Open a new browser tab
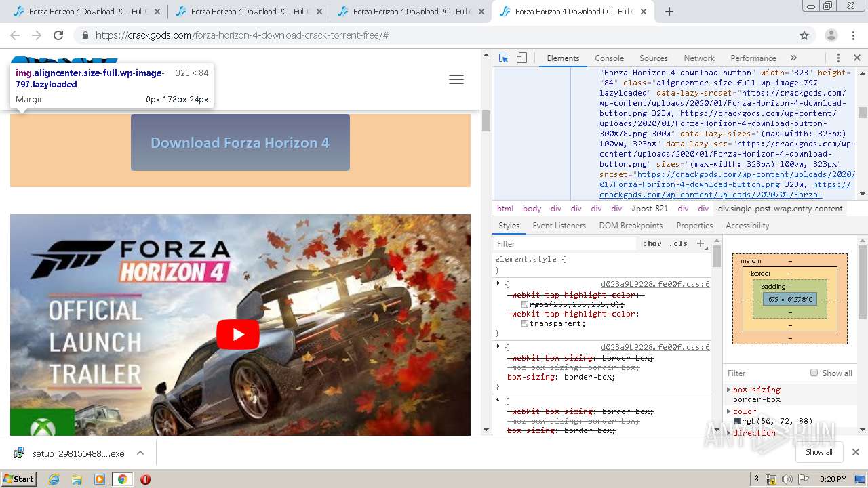Screen dimensions: 868x488 pyautogui.click(x=669, y=12)
